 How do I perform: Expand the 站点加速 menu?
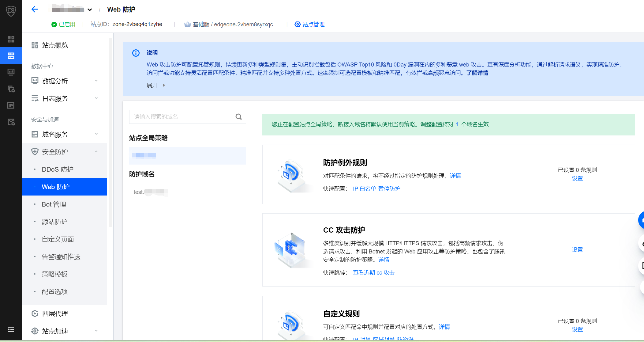tap(65, 331)
